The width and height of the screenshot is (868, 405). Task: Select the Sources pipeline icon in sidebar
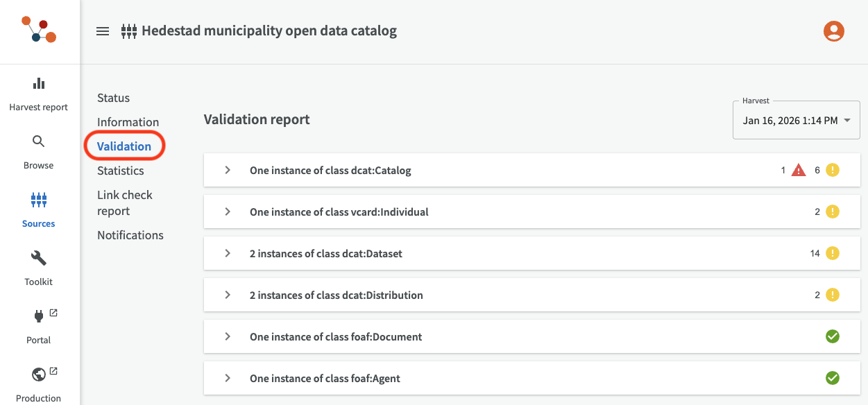click(39, 200)
